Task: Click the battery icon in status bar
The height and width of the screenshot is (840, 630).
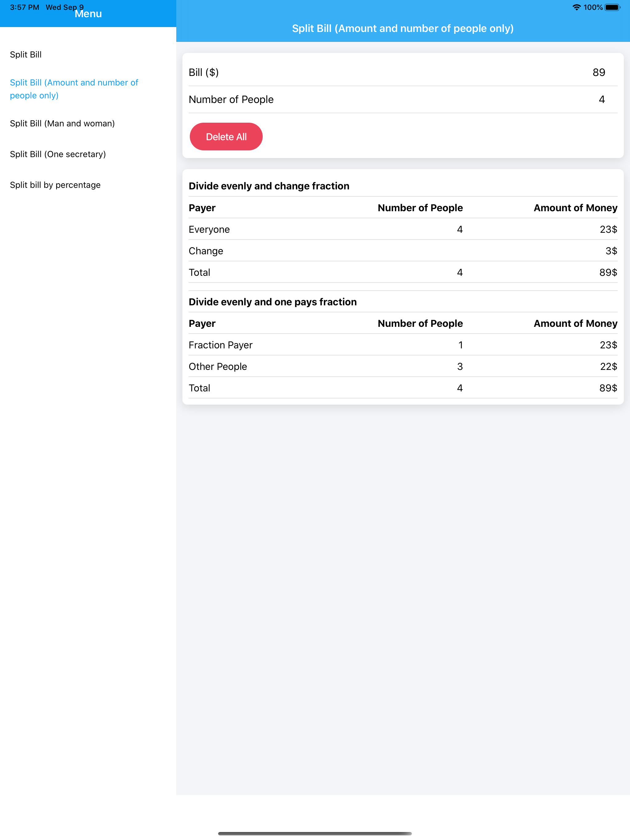Action: coord(612,8)
